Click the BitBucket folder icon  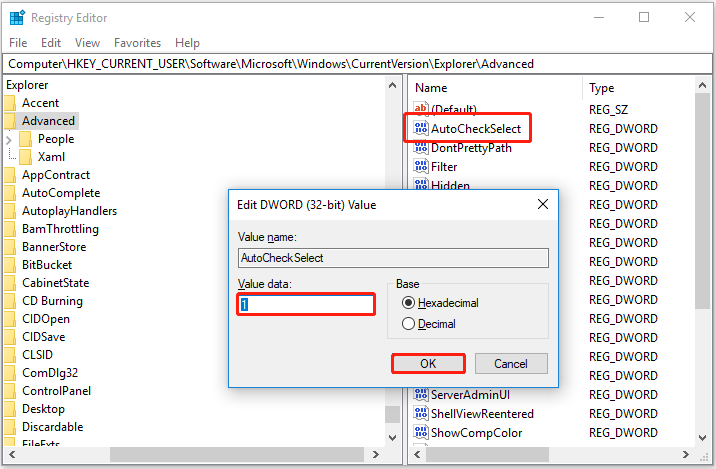click(11, 264)
